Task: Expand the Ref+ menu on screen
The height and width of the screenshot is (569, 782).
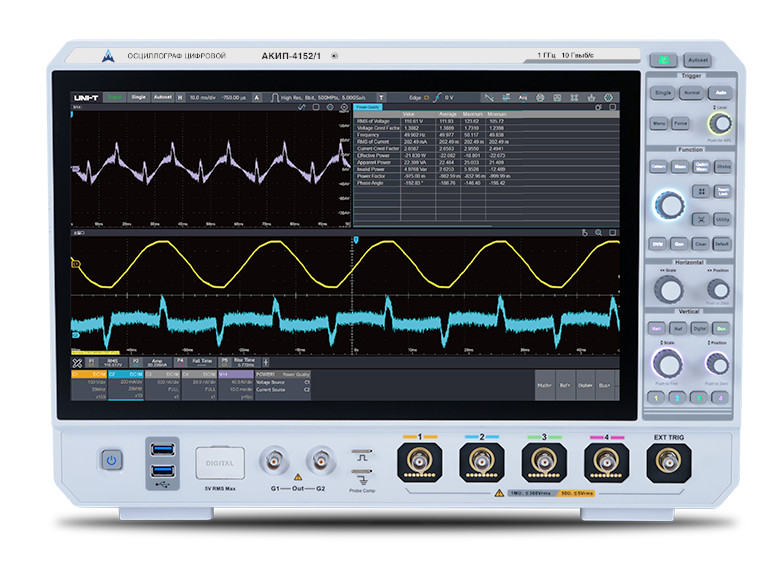Action: 565,384
